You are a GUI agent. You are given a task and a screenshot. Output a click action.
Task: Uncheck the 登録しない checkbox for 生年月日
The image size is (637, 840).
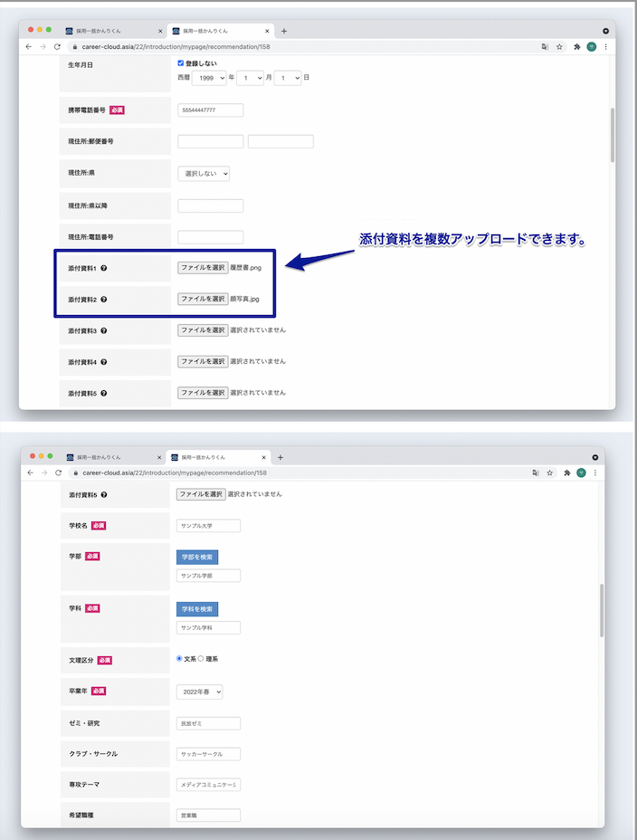click(x=181, y=63)
